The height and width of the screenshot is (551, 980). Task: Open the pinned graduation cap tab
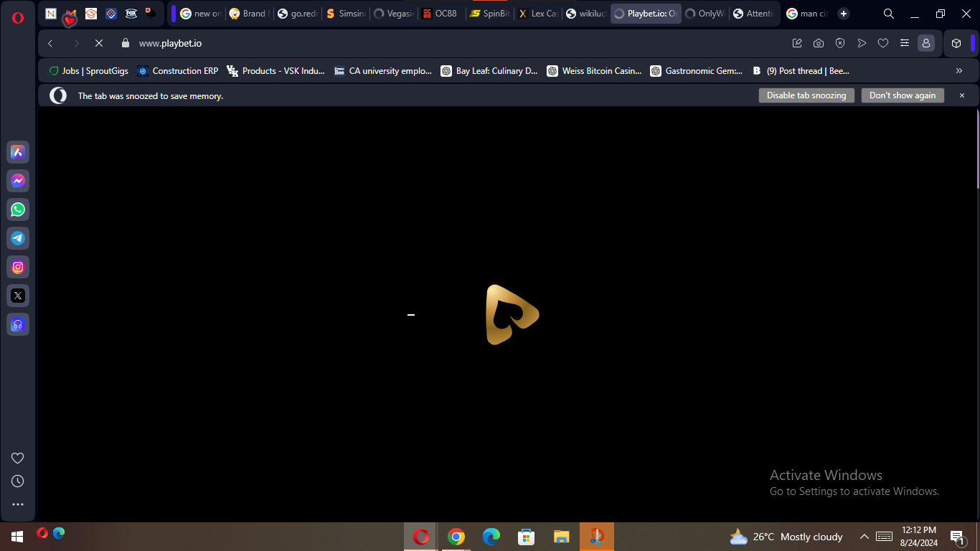91,14
